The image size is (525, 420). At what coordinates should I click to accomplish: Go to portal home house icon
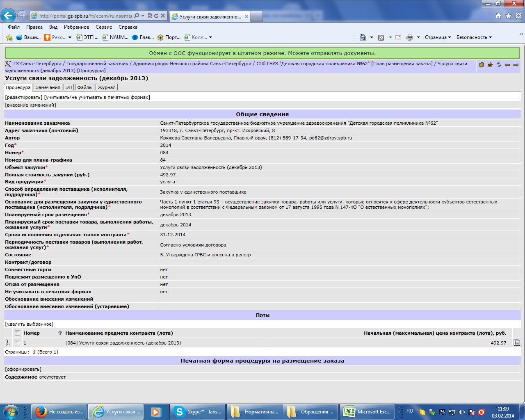[490, 65]
